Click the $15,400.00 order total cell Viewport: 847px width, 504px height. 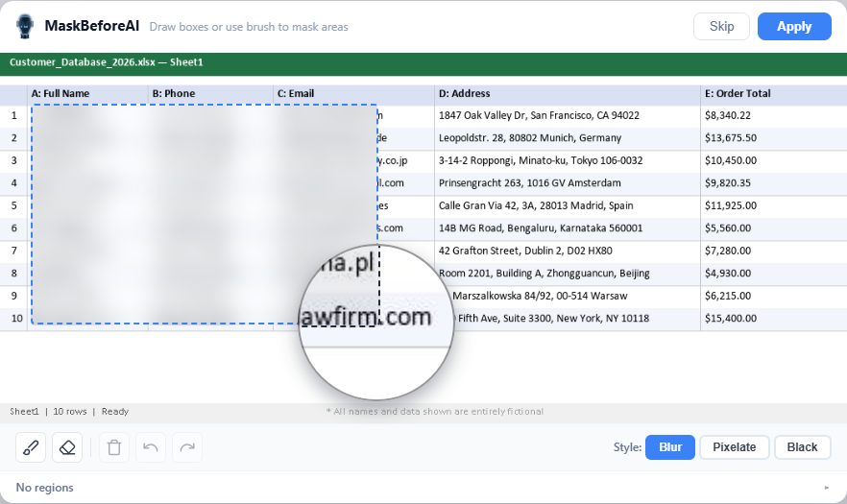730,318
